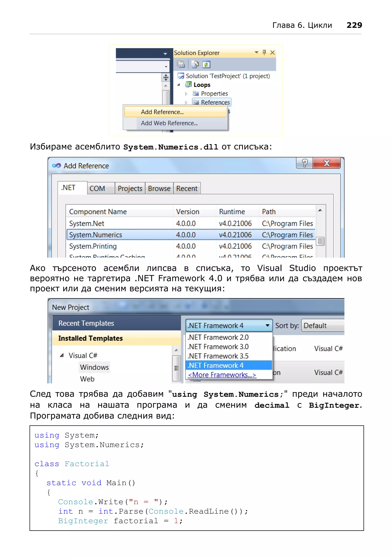Click the component list scrollbar thumb
The height and width of the screenshot is (558, 392).
[320, 241]
